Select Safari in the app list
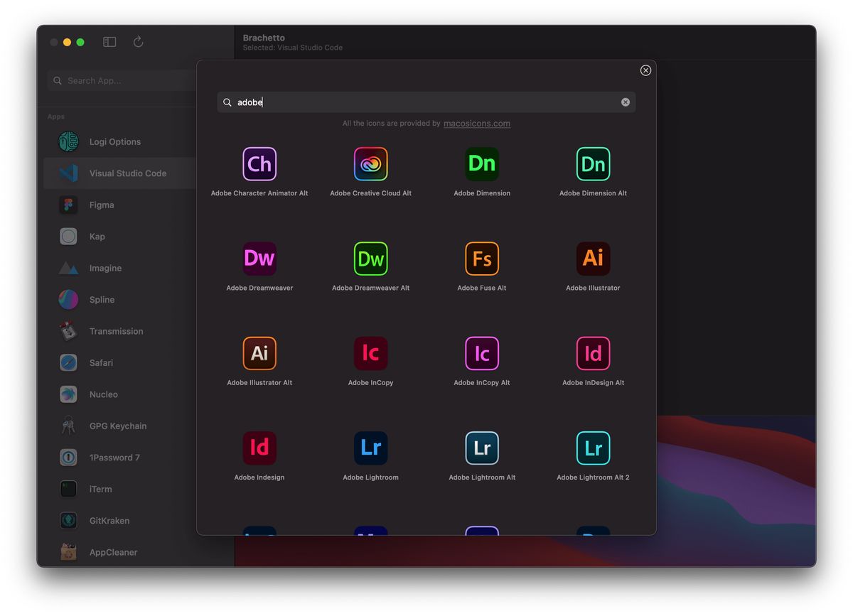The image size is (853, 616). (x=119, y=363)
